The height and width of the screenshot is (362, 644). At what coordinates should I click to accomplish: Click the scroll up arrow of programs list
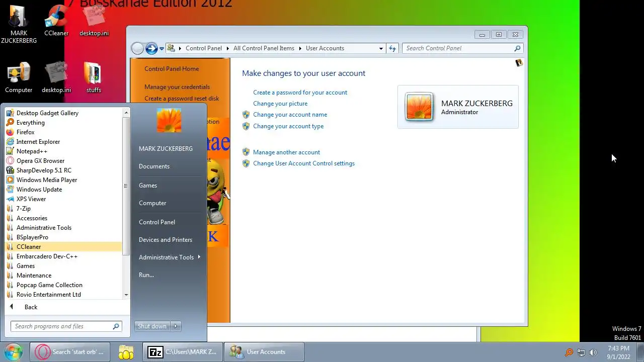click(126, 113)
